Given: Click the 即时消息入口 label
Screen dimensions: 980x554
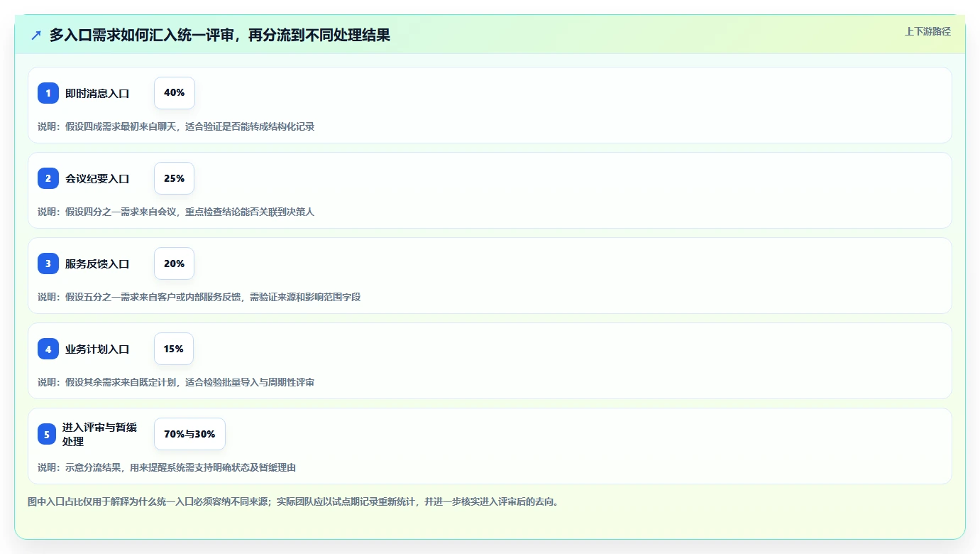Looking at the screenshot, I should (x=97, y=93).
